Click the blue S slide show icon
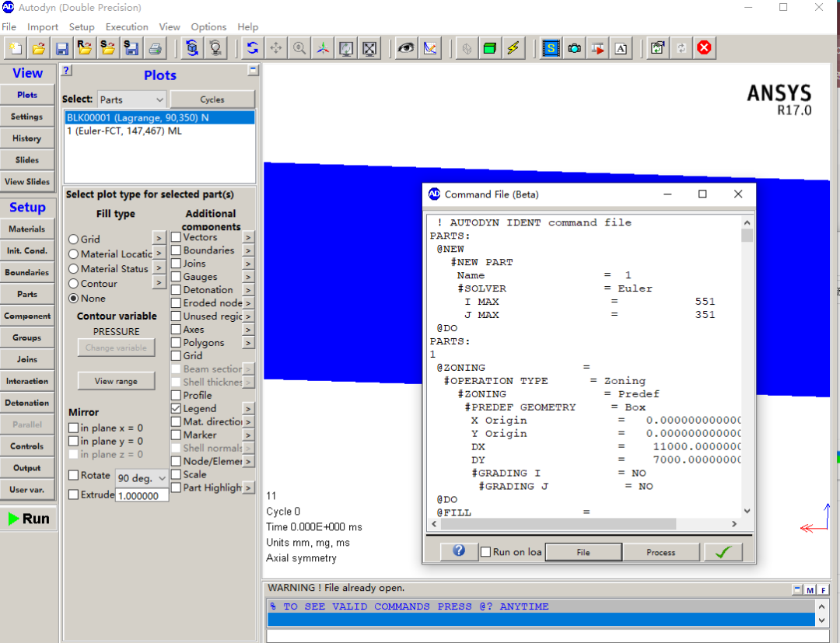Screen dimensions: 840x643 [x=551, y=48]
